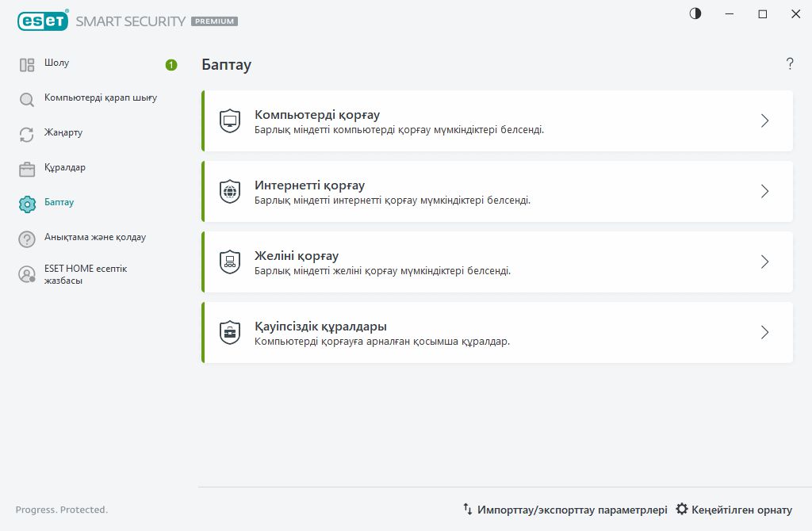The width and height of the screenshot is (812, 531).
Task: Expand Желіні қорғау with its chevron arrow
Action: (x=764, y=262)
